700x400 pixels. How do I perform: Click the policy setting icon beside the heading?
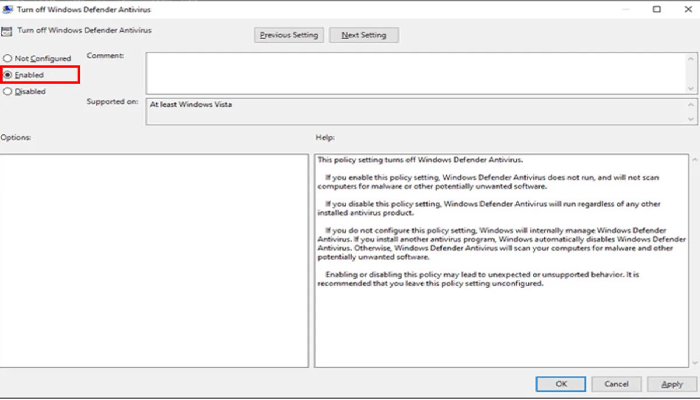pos(7,31)
